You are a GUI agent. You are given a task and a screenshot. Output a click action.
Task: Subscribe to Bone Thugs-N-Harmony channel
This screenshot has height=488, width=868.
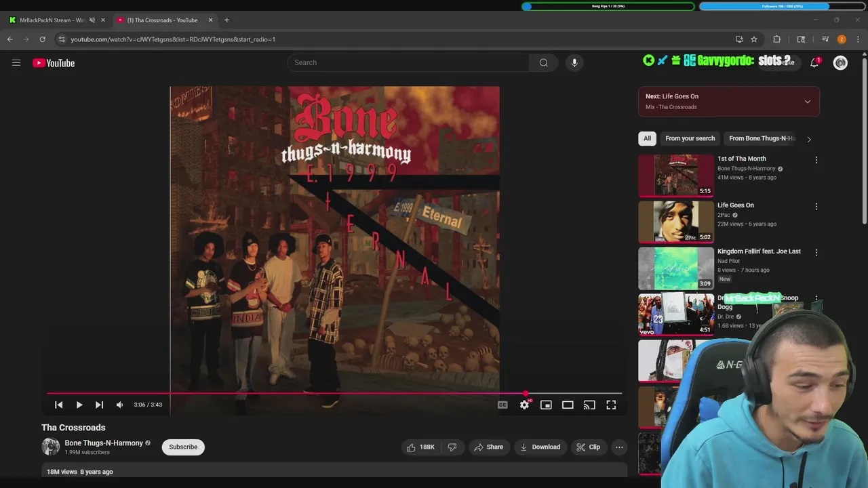point(183,447)
